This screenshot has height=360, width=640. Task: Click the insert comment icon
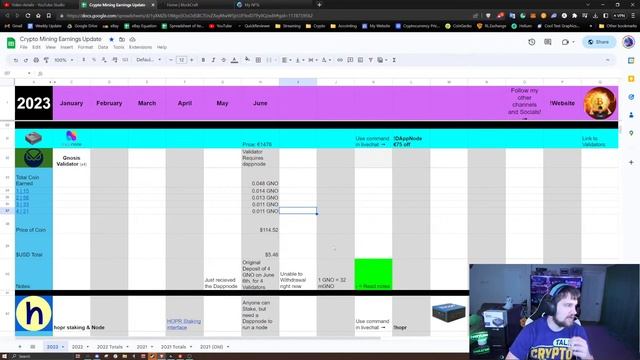coord(350,60)
